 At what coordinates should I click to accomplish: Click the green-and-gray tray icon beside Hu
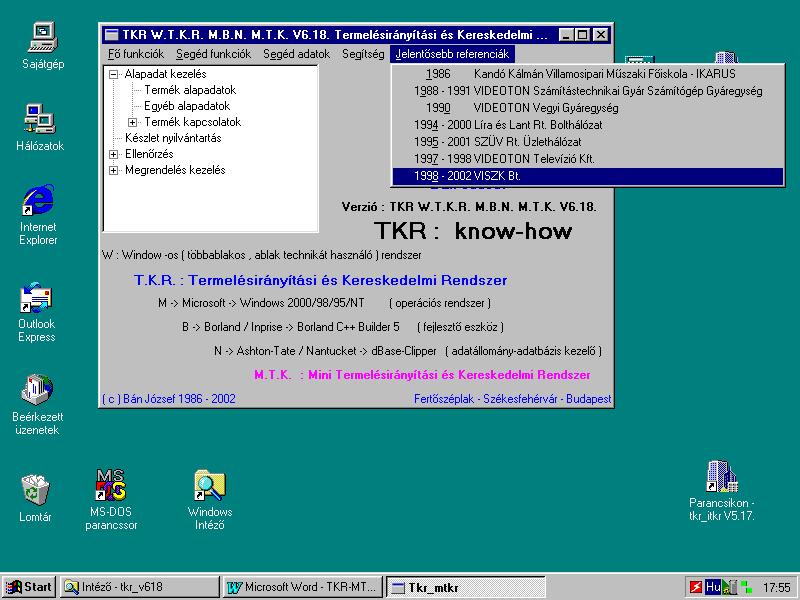[730, 587]
